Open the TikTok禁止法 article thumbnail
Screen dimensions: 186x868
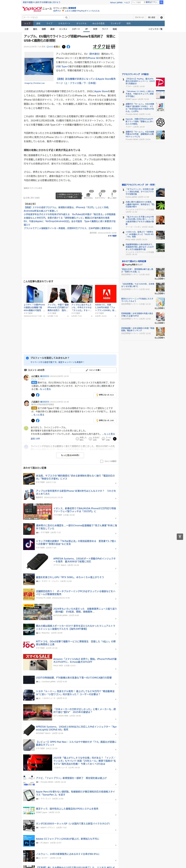click(29, 544)
